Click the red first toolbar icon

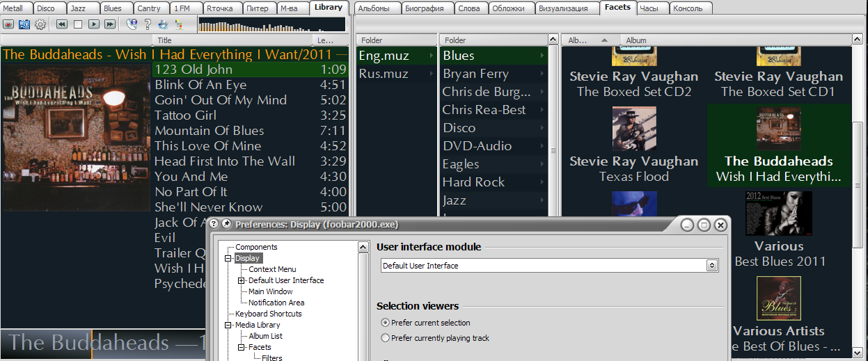coord(8,24)
